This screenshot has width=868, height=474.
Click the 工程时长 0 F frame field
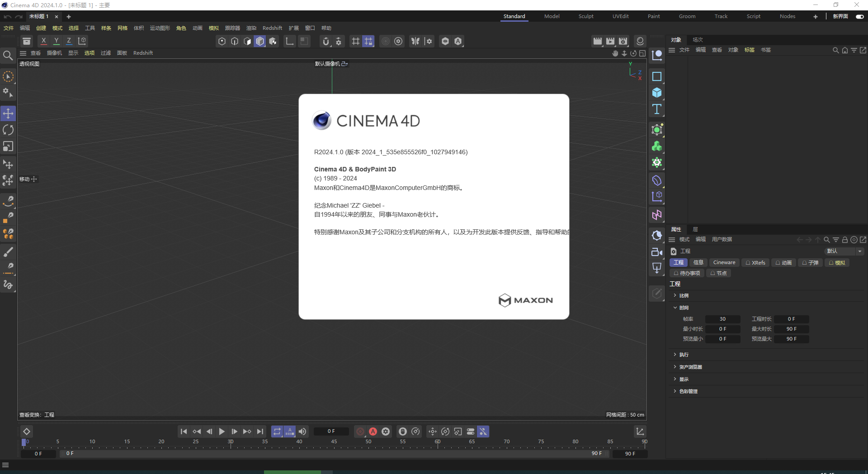pyautogui.click(x=792, y=319)
